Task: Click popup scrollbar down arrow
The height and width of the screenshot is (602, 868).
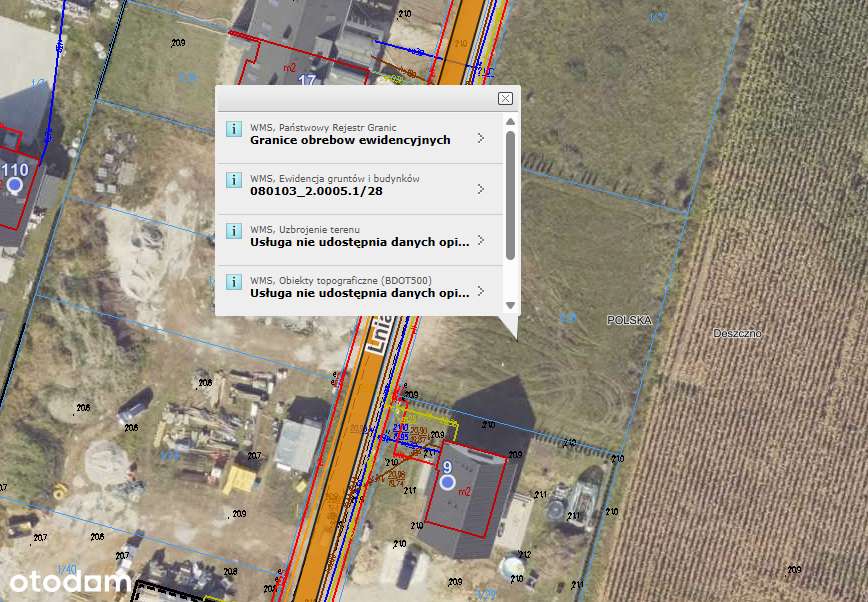Action: point(510,305)
